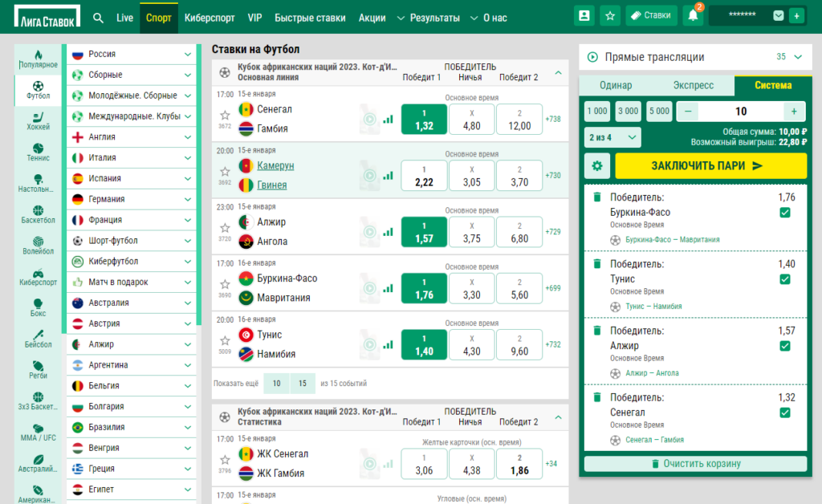
Task: Open bet slip settings gear icon
Action: click(597, 166)
